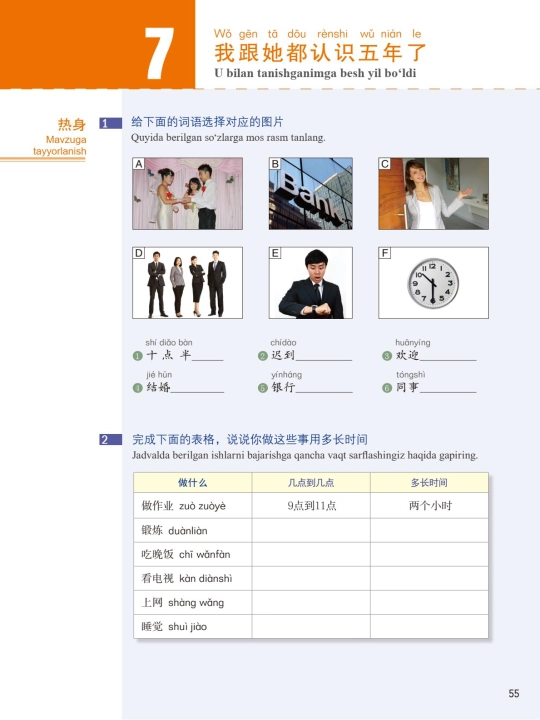Viewport: 540px width, 720px height.
Task: Click the pinyin 'huānyíng'
Action: coord(413,343)
